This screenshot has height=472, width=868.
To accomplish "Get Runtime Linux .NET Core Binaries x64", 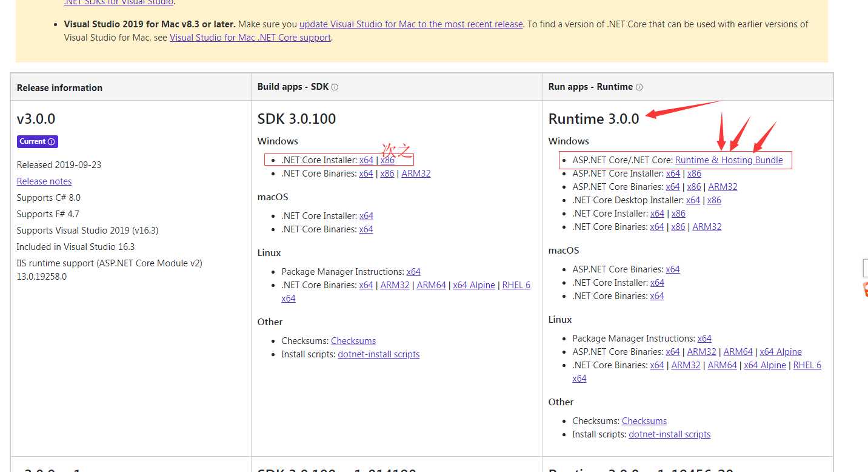I will click(x=657, y=365).
